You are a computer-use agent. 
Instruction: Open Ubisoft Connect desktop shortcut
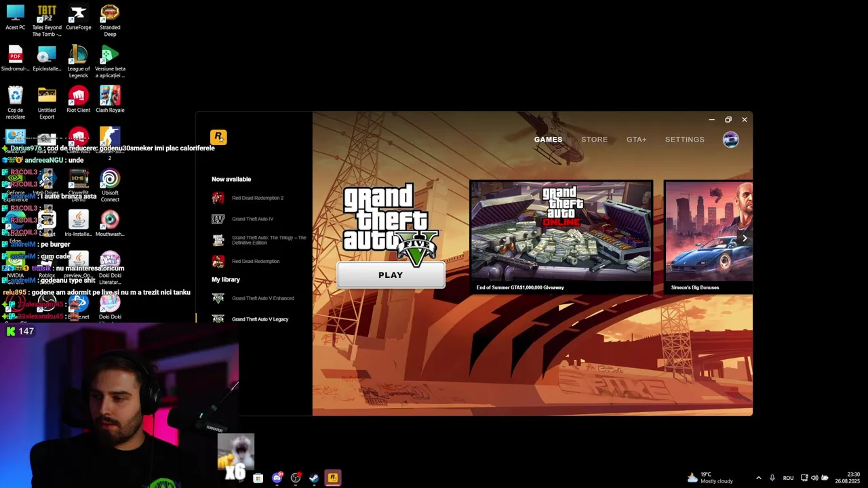[x=110, y=186]
